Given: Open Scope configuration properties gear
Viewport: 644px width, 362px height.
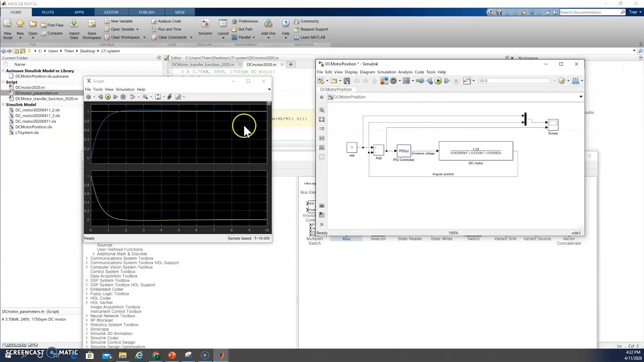Looking at the screenshot, I should point(89,97).
